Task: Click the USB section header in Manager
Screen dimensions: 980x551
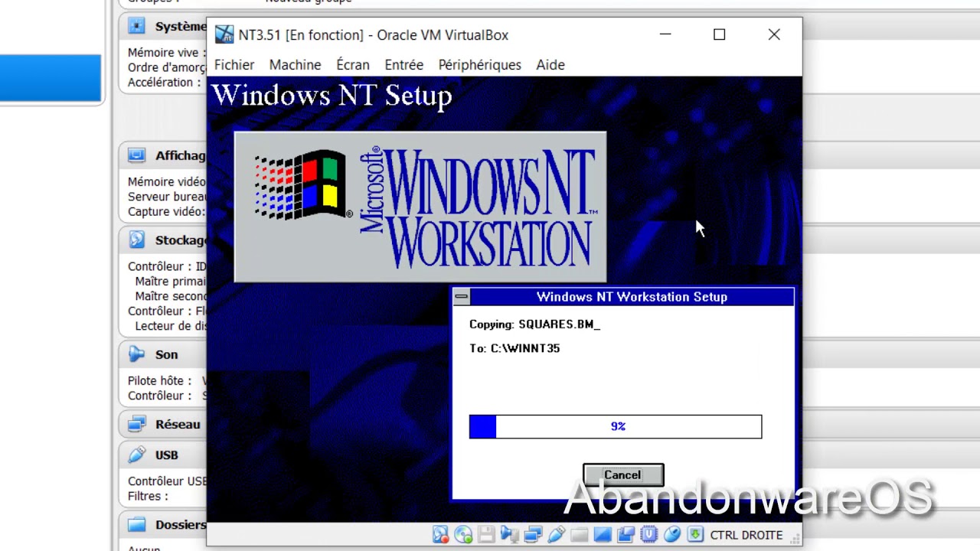Action: click(x=166, y=455)
